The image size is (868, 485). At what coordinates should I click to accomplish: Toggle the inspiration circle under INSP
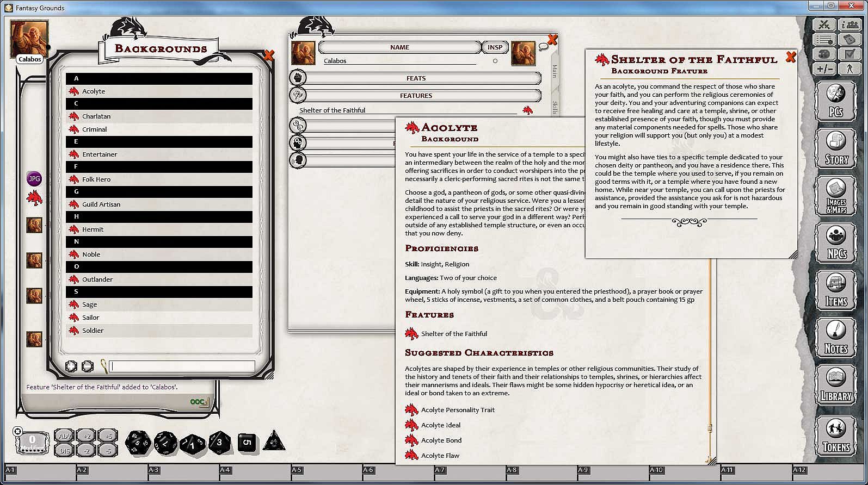pyautogui.click(x=495, y=61)
